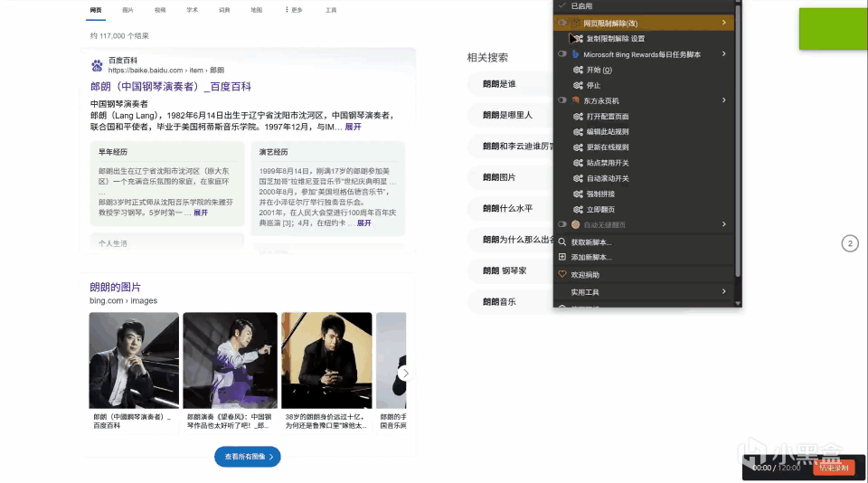Click the next-arrow on image carousel
Screen dimensions: 868x483
coord(405,374)
